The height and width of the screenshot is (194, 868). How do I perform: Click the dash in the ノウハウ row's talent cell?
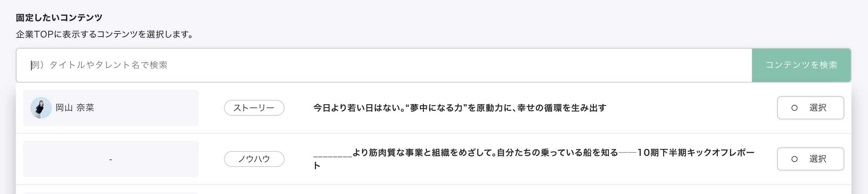pos(111,159)
